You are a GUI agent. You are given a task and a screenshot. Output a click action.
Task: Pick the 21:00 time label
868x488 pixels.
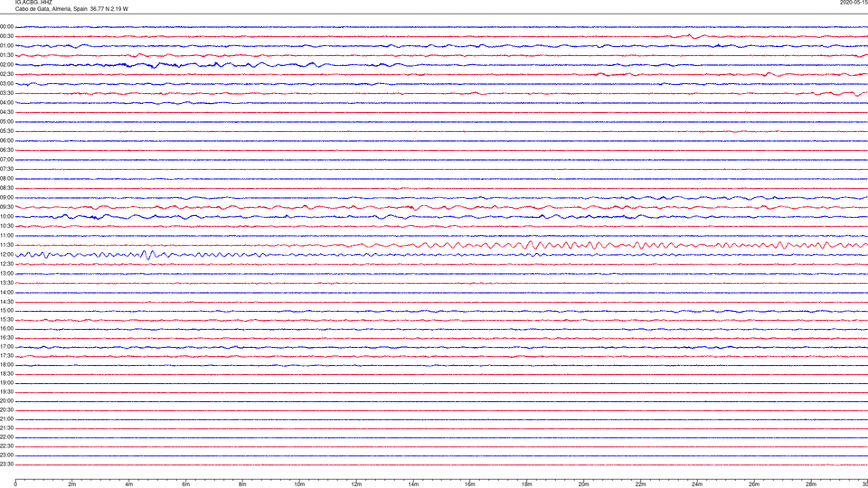(6, 419)
